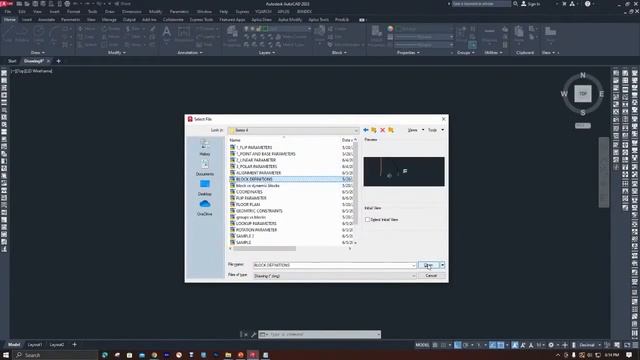640x360 pixels.
Task: Add a new drawing tab with plus icon
Action: pyautogui.click(x=58, y=61)
